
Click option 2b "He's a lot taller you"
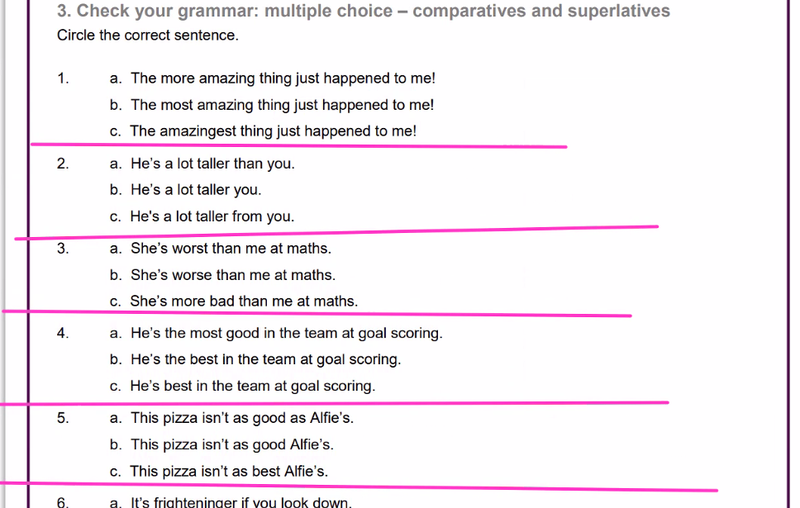tap(196, 190)
